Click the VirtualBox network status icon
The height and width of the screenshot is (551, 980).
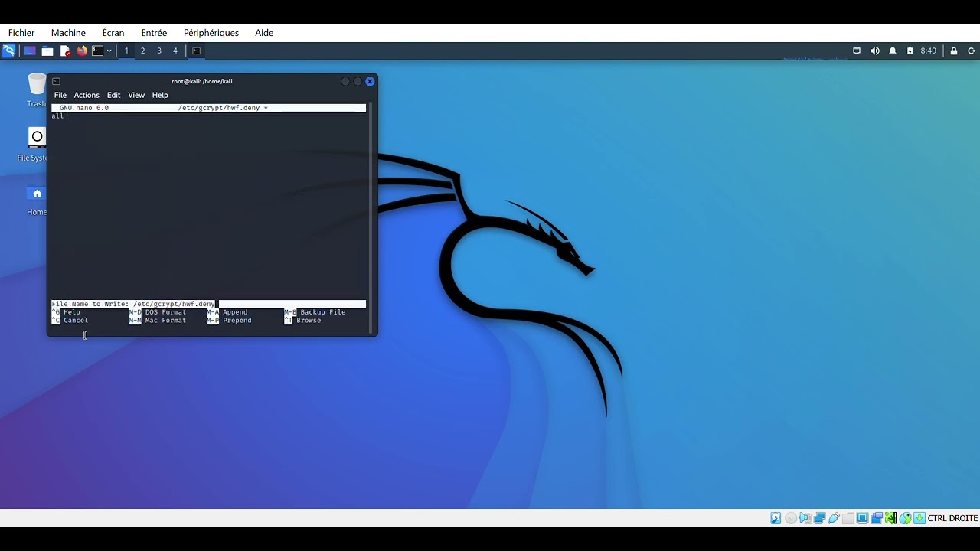tap(819, 518)
